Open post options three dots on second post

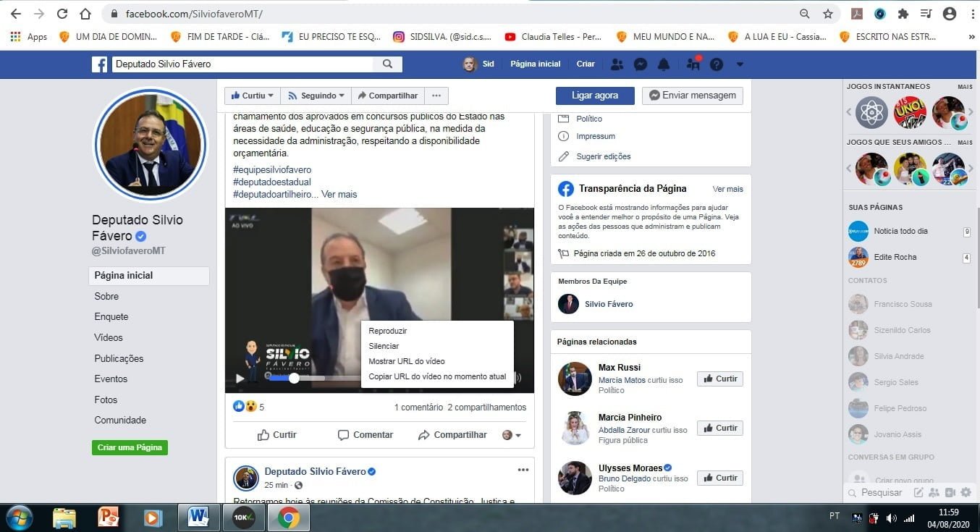click(523, 470)
